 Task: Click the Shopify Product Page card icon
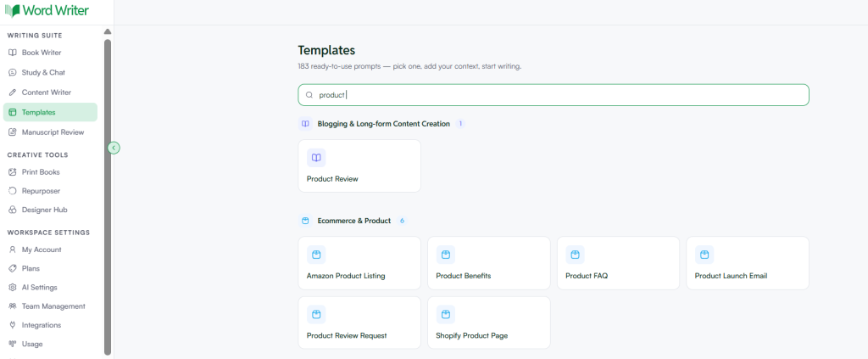[x=446, y=314]
